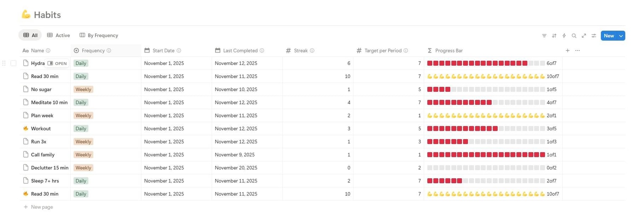
Task: Open the filter icon in toolbar
Action: 544,36
